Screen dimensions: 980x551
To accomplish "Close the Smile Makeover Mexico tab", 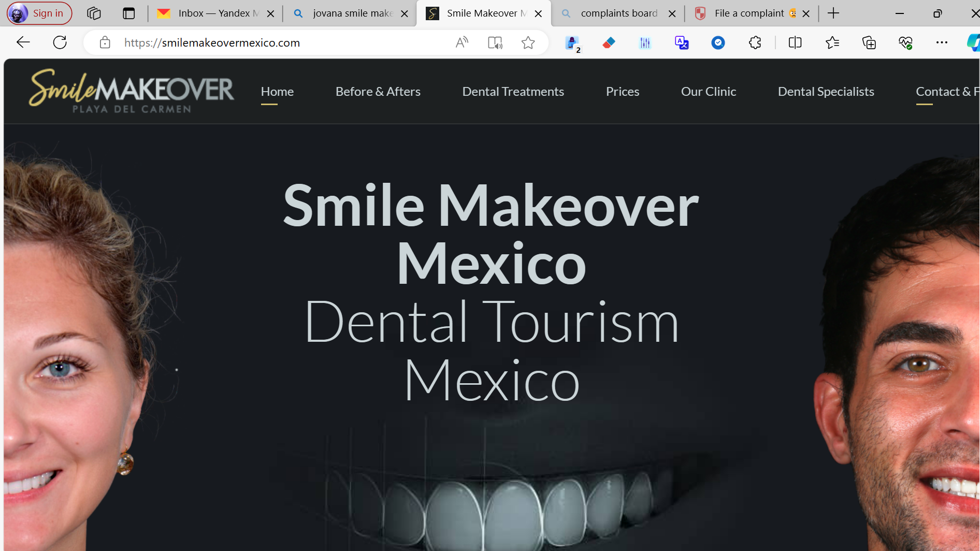I will [538, 14].
